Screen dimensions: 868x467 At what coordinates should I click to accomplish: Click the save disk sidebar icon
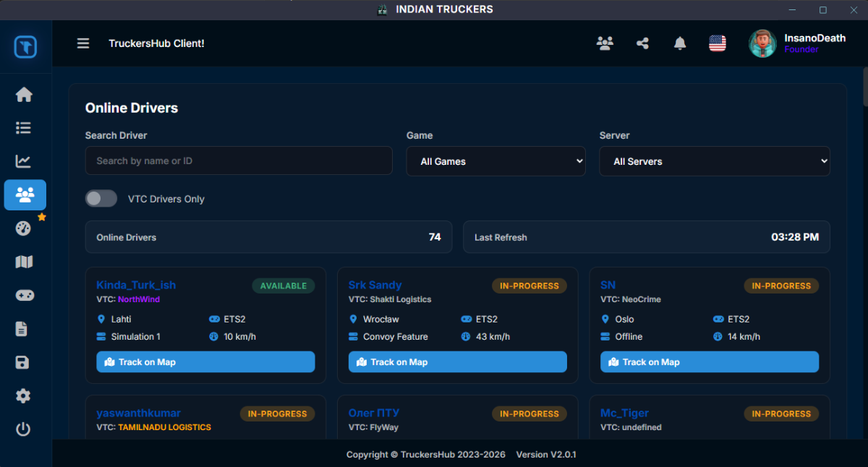(x=24, y=362)
